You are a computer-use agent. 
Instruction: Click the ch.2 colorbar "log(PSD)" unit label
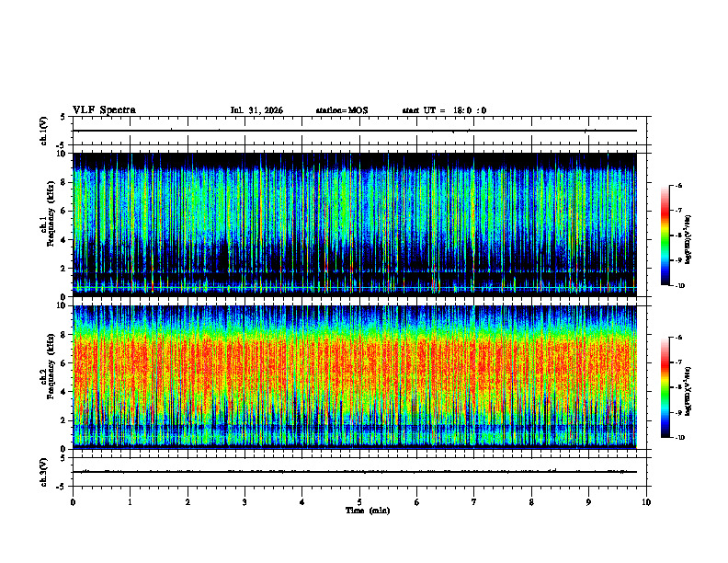[x=688, y=392]
